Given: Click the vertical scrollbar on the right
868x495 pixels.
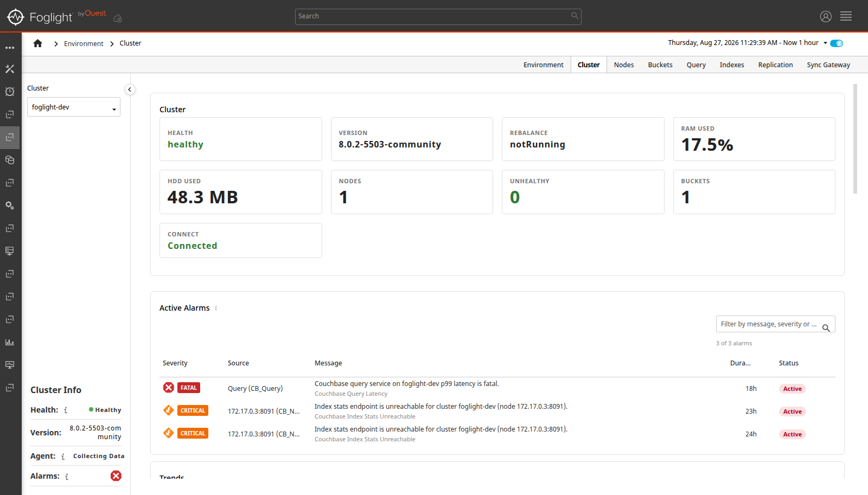Looking at the screenshot, I should pos(856,139).
